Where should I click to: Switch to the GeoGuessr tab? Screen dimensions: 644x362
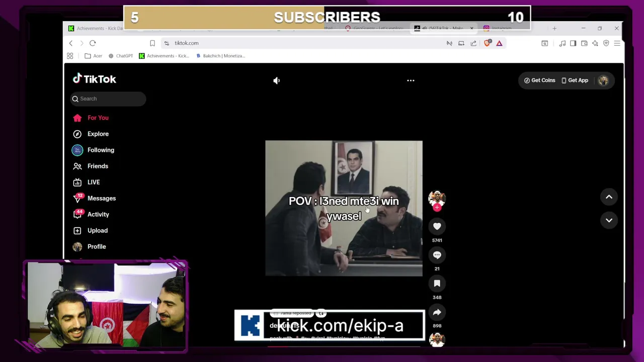click(x=375, y=28)
